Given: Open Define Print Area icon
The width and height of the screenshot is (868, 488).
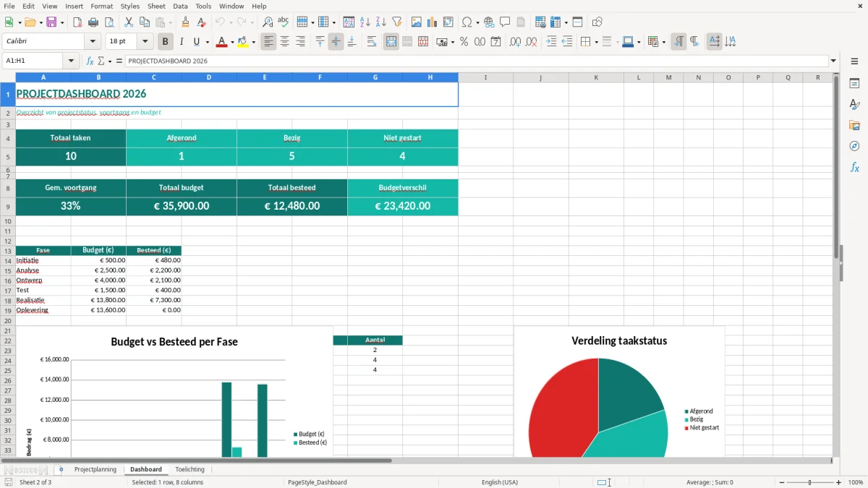Looking at the screenshot, I should click(540, 22).
